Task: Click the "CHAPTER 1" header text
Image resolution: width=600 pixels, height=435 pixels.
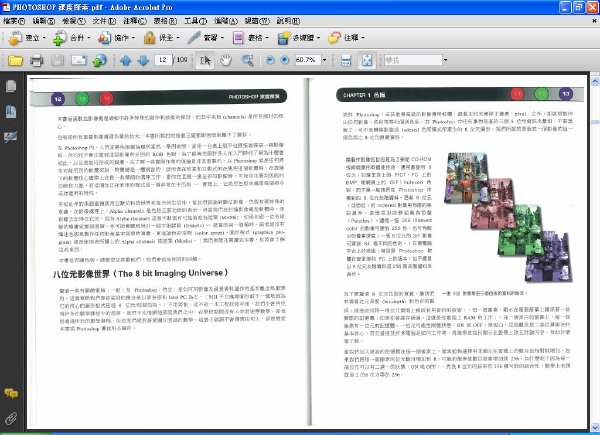Action: (357, 95)
